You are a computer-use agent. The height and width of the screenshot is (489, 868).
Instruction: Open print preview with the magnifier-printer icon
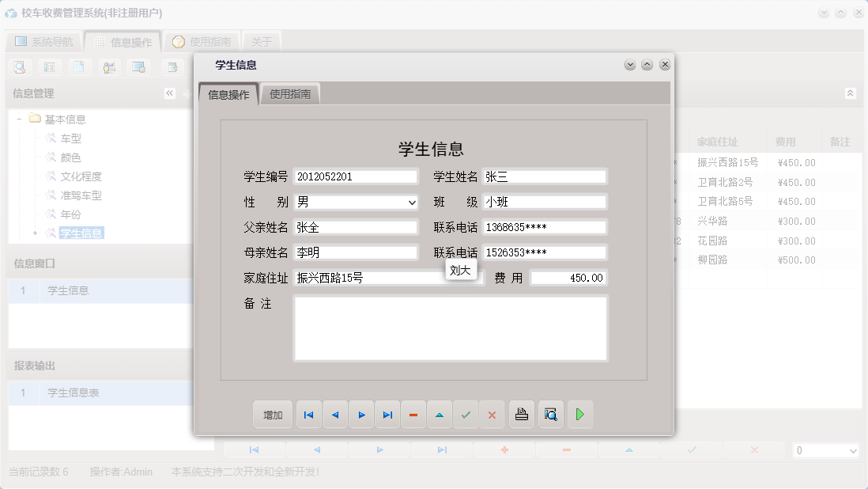550,414
